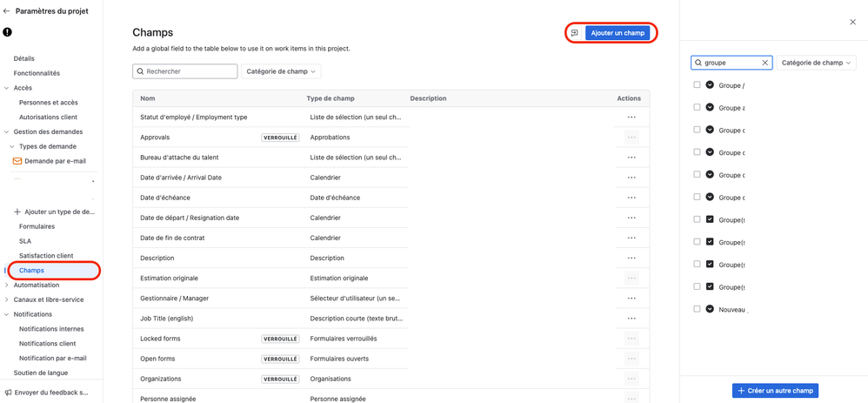
Task: Open actions menu for Gestionnaire / Manager row
Action: pos(631,299)
